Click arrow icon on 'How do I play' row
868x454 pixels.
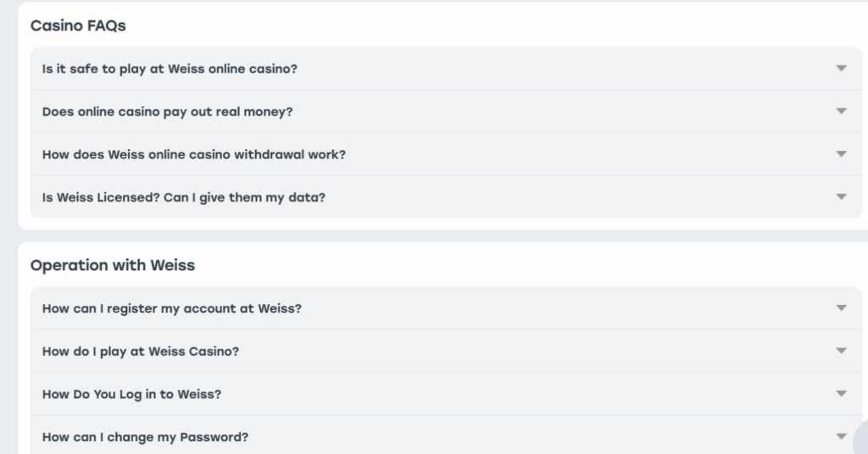pyautogui.click(x=841, y=352)
